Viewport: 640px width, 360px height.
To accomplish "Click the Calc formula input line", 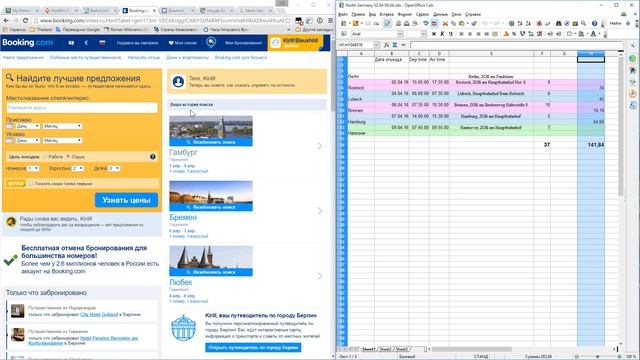I will click(516, 45).
